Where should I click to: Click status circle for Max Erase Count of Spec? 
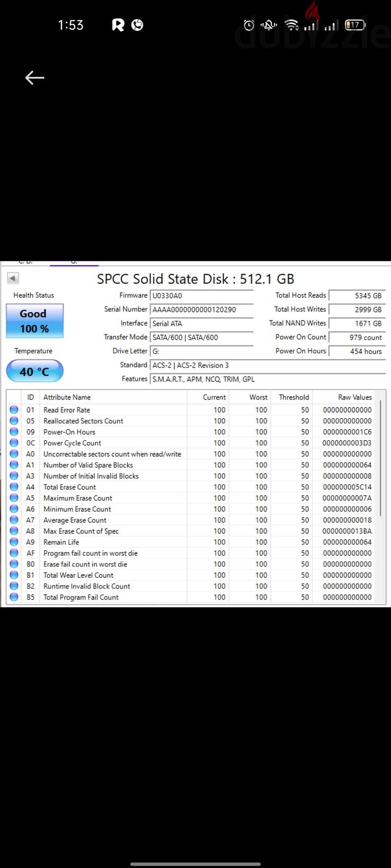(14, 531)
